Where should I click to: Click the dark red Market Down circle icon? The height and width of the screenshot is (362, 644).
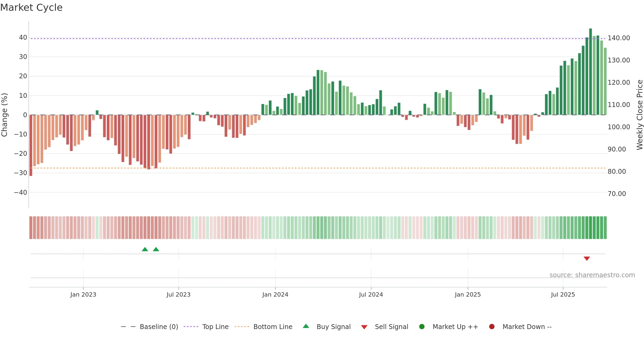492,327
